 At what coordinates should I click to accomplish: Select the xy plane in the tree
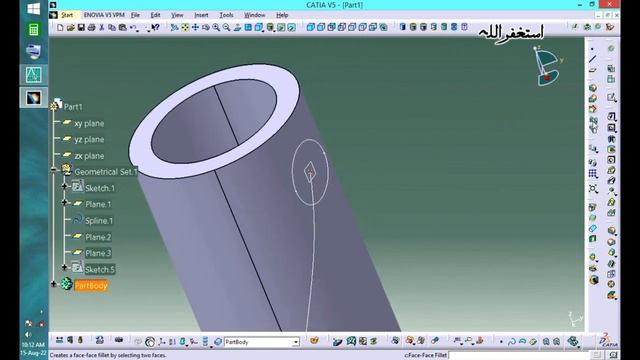tap(89, 123)
